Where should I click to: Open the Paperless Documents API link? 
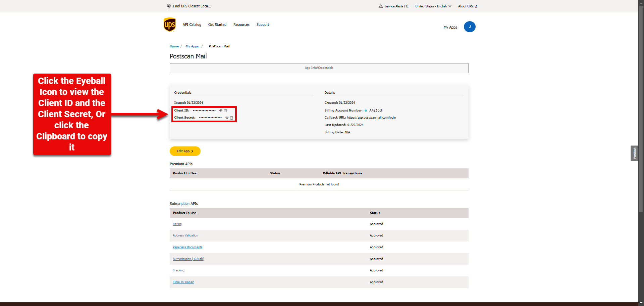[x=187, y=247]
